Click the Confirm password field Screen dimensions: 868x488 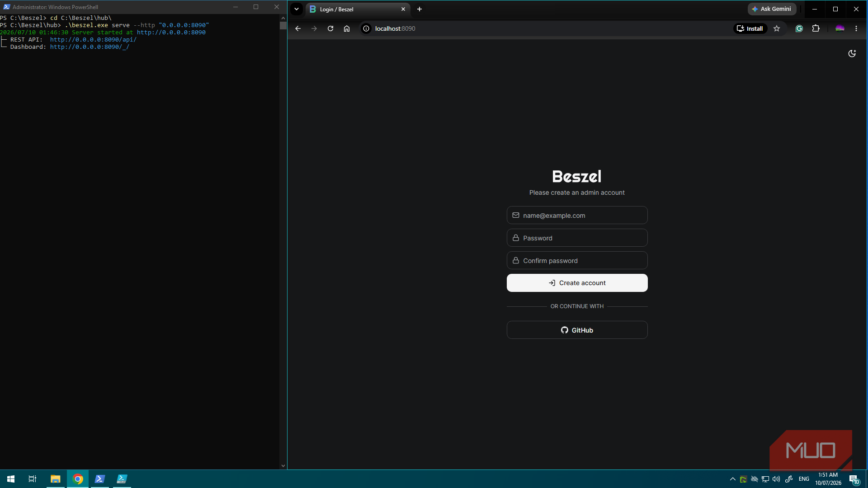click(577, 260)
